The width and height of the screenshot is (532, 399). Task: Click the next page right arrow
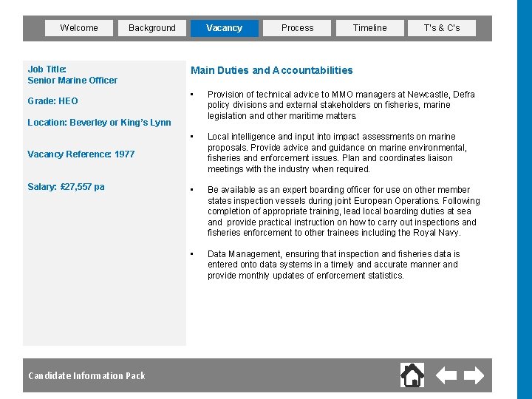pyautogui.click(x=474, y=375)
